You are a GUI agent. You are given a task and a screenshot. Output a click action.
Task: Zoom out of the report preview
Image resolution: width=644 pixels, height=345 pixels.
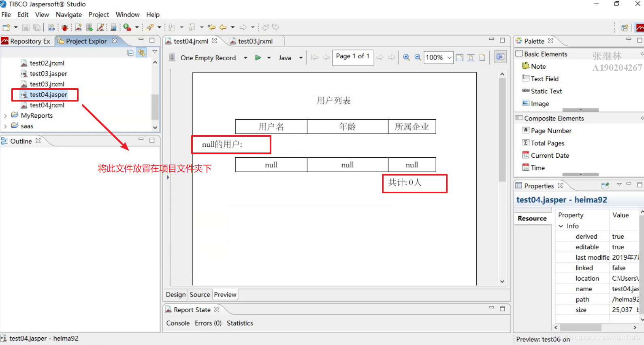(x=418, y=57)
